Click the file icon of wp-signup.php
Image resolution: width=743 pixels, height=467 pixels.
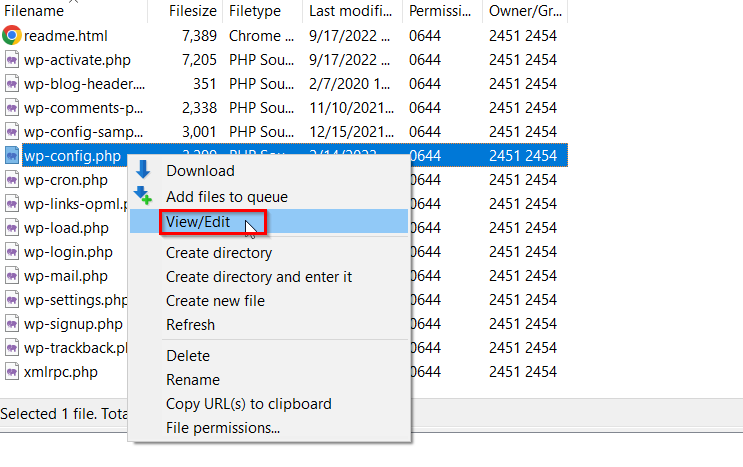coord(12,323)
